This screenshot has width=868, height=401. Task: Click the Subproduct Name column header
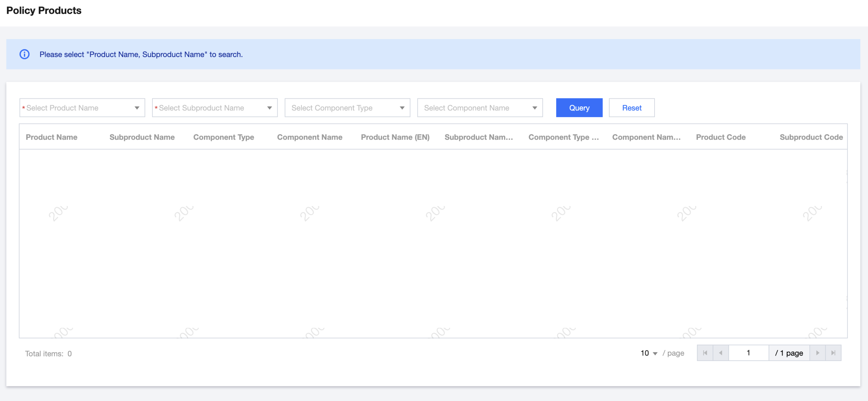pos(142,137)
